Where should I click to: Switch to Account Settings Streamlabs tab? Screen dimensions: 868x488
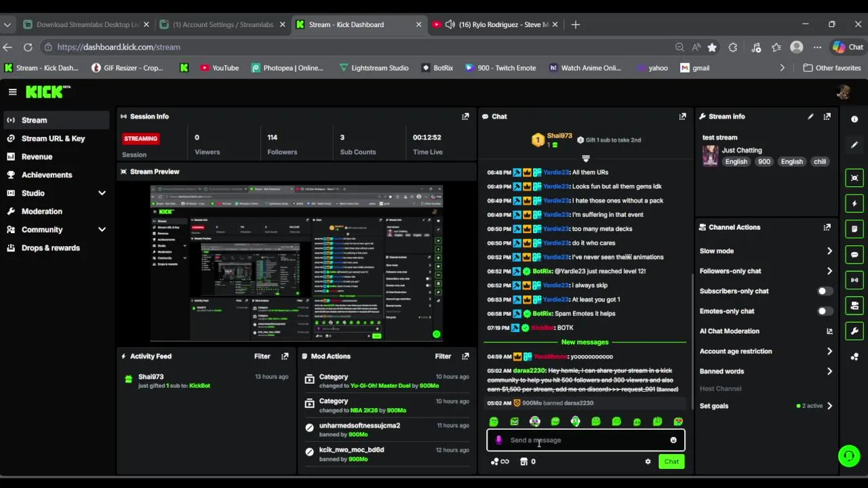(222, 24)
